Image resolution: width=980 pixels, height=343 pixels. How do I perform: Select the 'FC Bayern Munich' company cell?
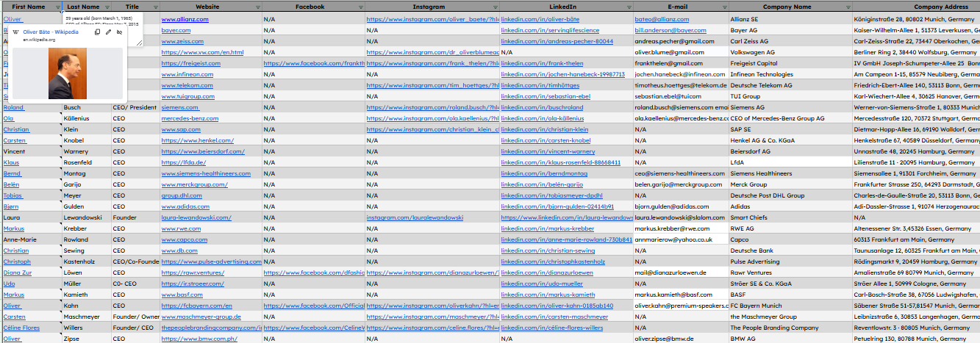[790, 306]
